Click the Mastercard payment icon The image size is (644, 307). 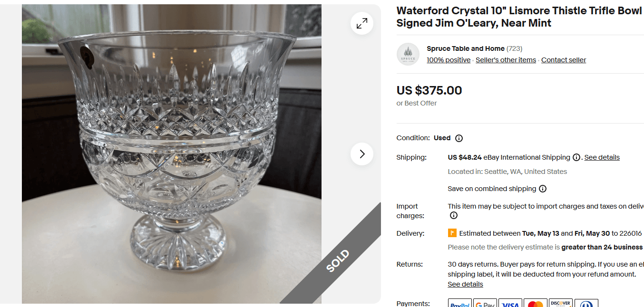(536, 303)
